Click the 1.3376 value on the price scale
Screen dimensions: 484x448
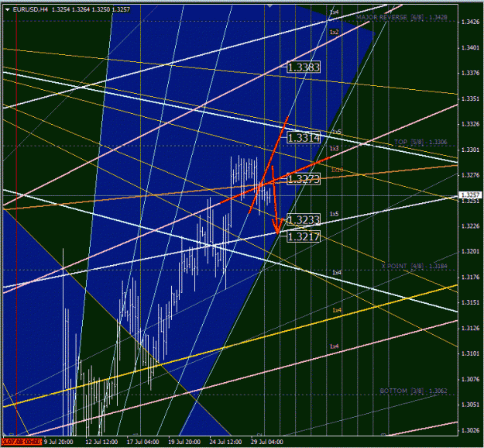coord(470,73)
